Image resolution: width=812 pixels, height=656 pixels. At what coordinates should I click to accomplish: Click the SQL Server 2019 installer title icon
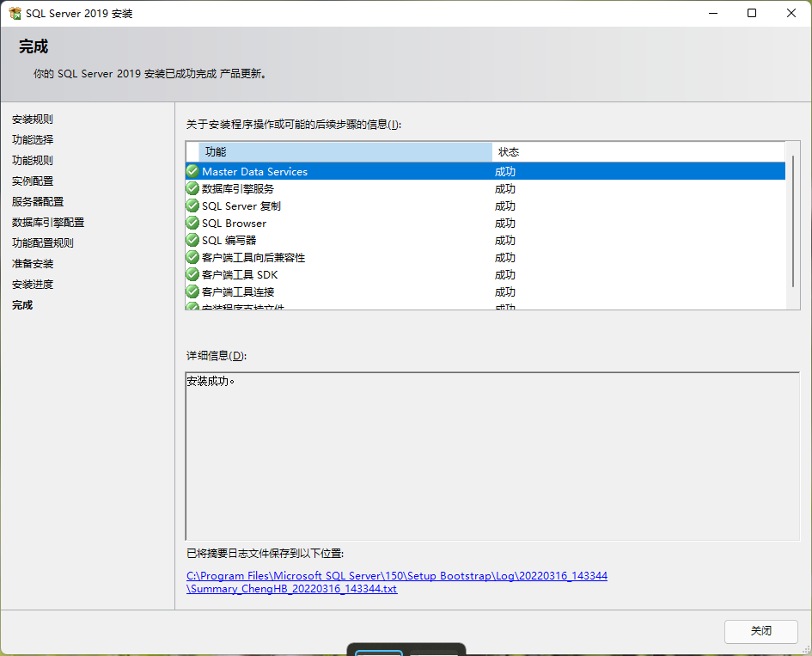click(15, 13)
